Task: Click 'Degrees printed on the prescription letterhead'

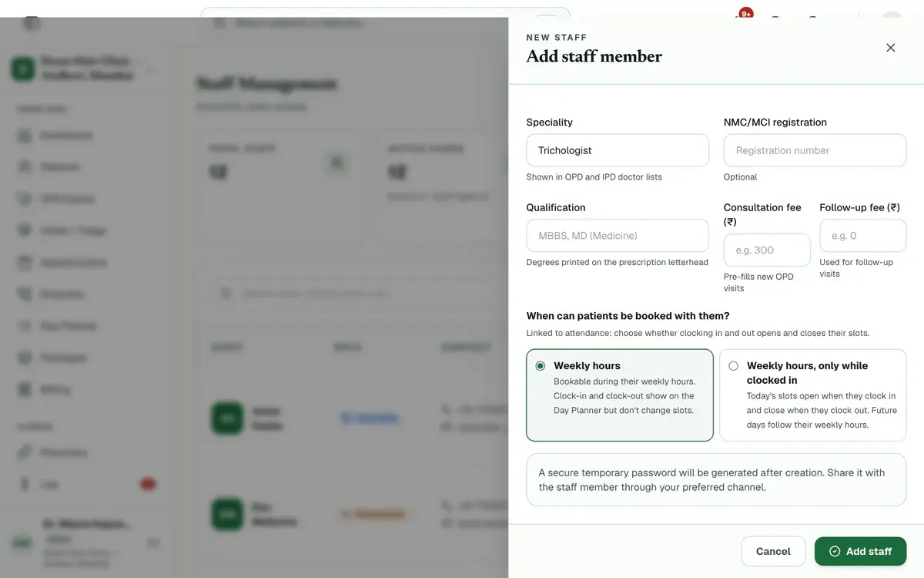Action: tap(618, 263)
